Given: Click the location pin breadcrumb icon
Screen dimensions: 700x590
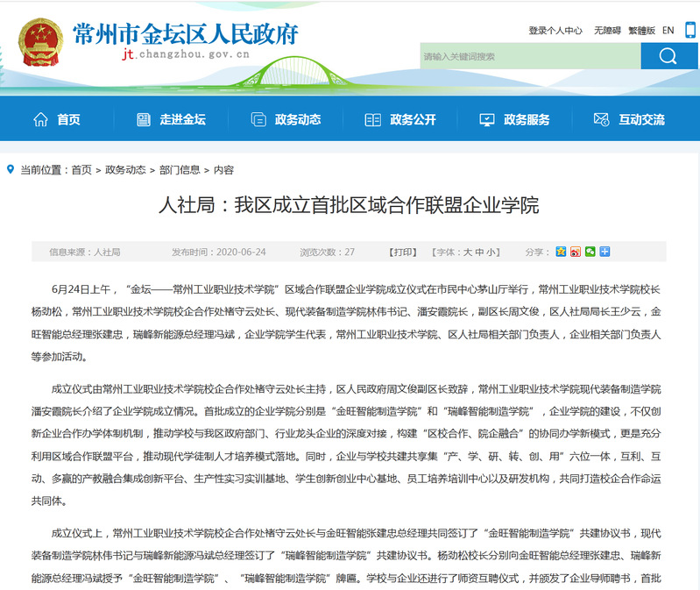Looking at the screenshot, I should [x=11, y=169].
